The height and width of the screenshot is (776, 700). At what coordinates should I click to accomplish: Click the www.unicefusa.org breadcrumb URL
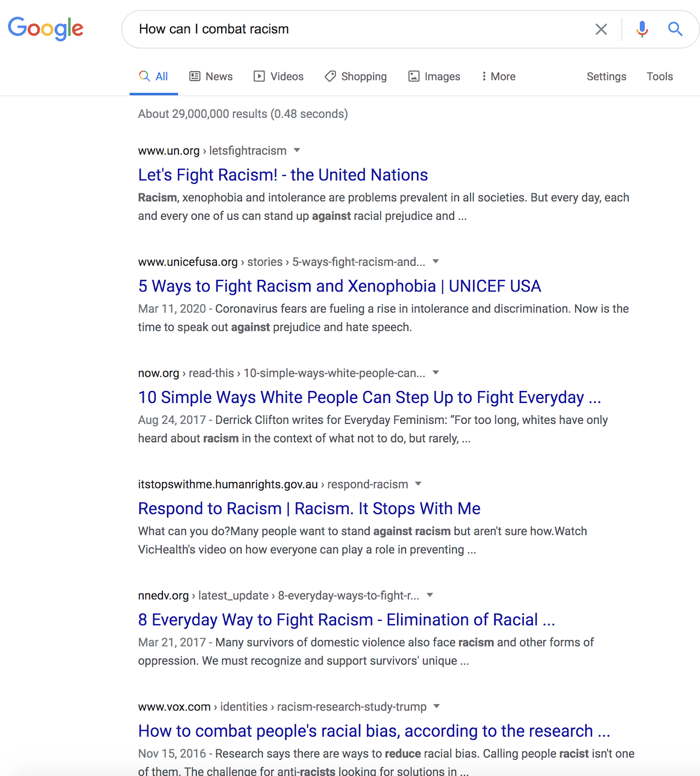tap(281, 262)
